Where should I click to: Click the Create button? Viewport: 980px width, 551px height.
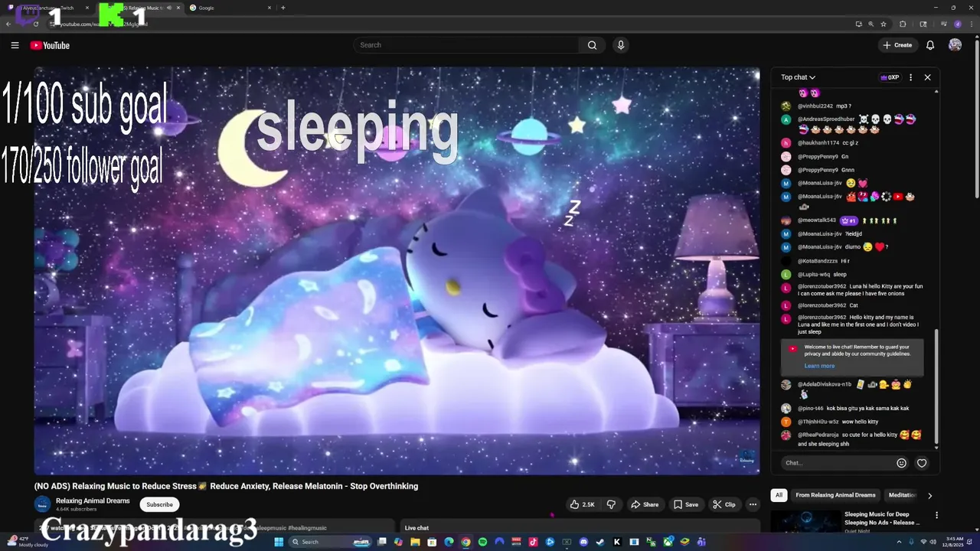click(x=897, y=45)
